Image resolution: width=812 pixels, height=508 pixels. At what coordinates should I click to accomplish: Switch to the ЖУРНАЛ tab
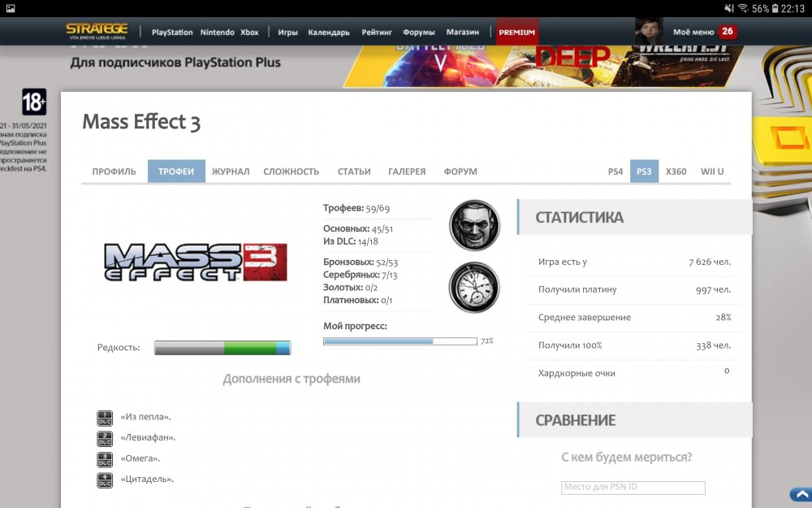coord(231,172)
